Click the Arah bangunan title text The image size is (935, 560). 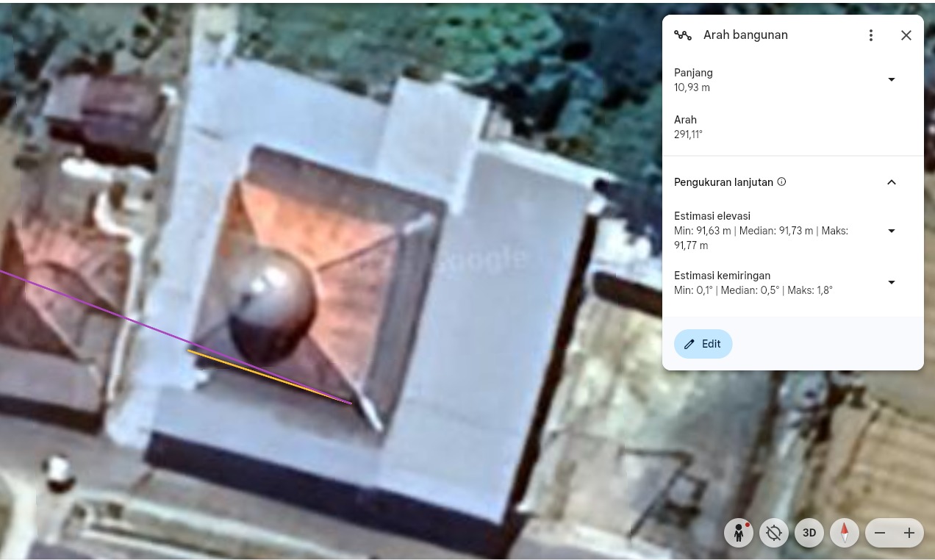pos(745,35)
